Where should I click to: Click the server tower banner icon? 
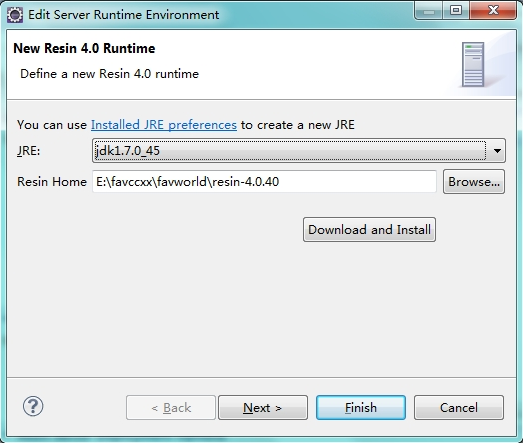[473, 64]
